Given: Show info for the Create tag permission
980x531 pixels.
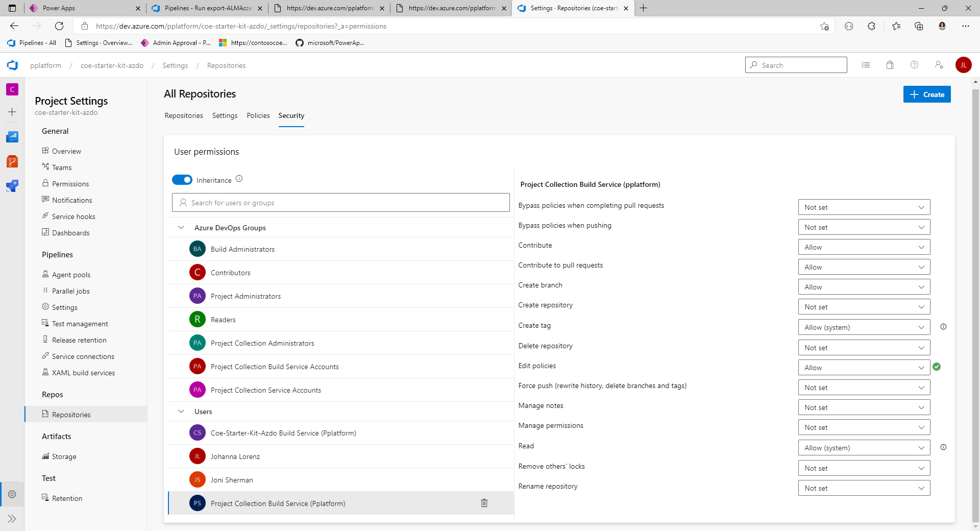Looking at the screenshot, I should [944, 327].
